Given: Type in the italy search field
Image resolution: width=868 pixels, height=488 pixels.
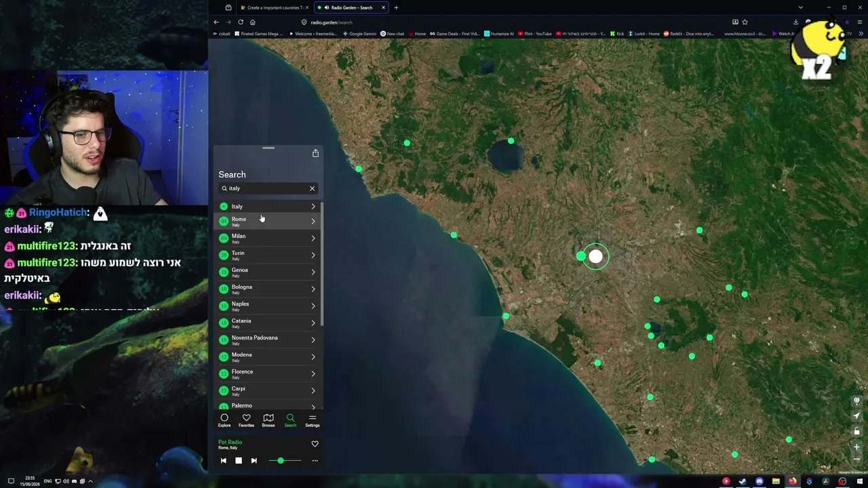Looking at the screenshot, I should pyautogui.click(x=268, y=188).
